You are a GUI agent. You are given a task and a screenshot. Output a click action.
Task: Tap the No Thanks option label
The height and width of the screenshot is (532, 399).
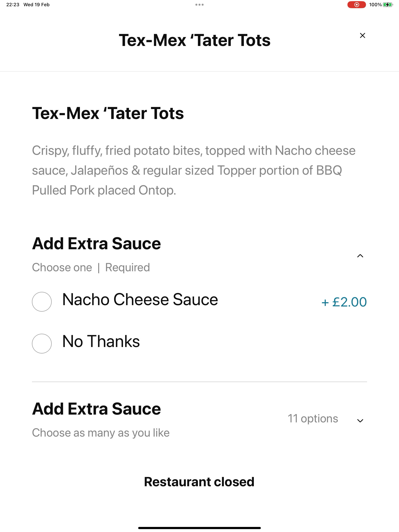click(101, 342)
